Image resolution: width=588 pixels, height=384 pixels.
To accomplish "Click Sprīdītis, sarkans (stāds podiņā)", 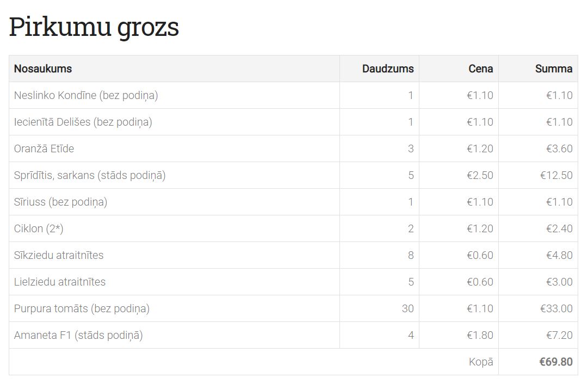I will tap(90, 175).
